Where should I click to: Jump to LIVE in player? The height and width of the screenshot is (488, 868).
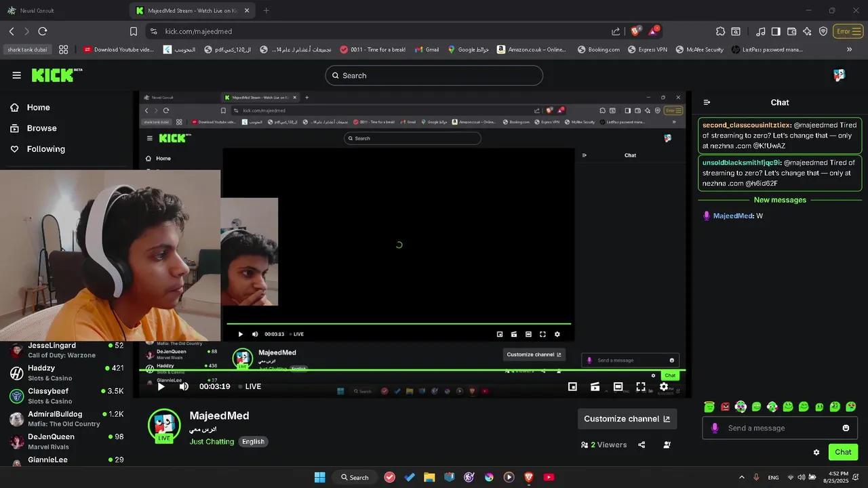click(x=249, y=386)
